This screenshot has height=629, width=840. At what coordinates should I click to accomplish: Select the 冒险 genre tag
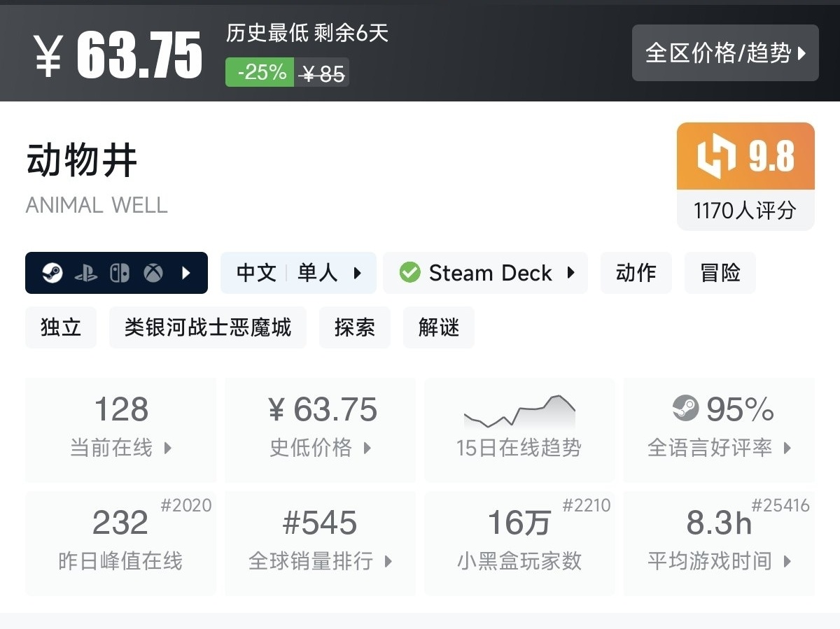click(x=720, y=273)
